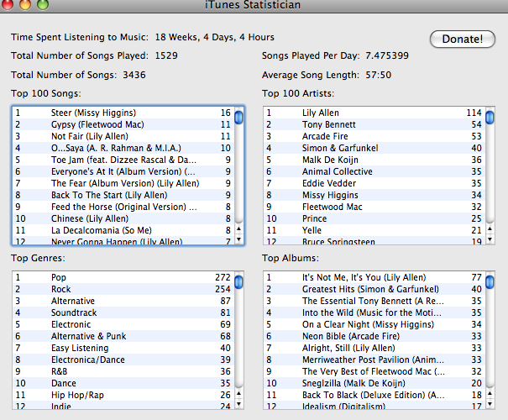The height and width of the screenshot is (420, 508).
Task: Click down arrow in Top Genres scrollbar
Action: (x=238, y=404)
